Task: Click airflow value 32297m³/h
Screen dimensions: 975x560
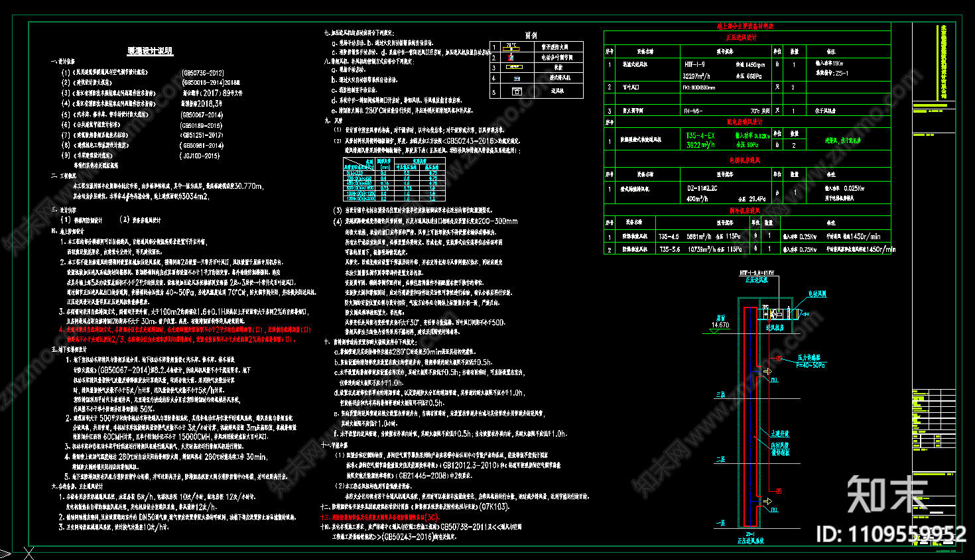Action: coord(698,76)
